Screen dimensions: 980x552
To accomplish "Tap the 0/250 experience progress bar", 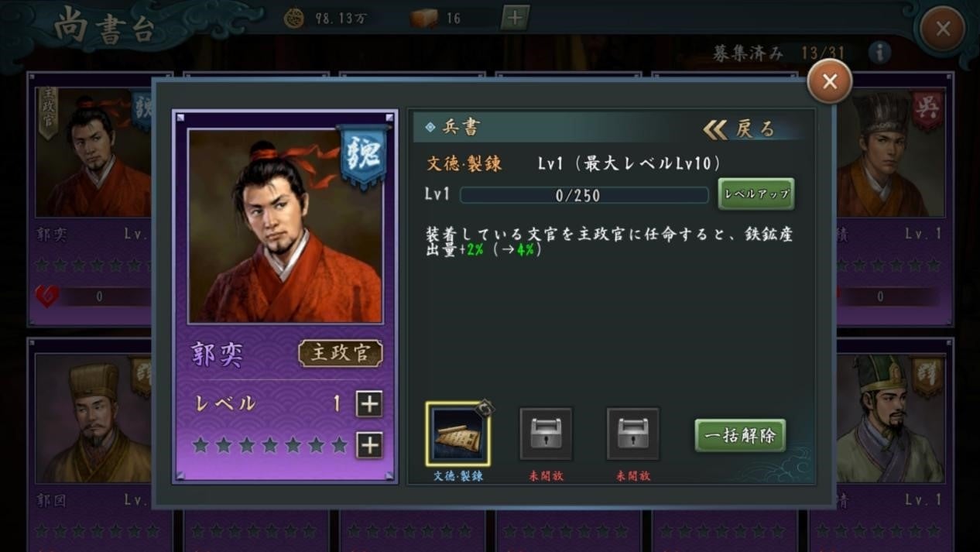I will point(584,195).
